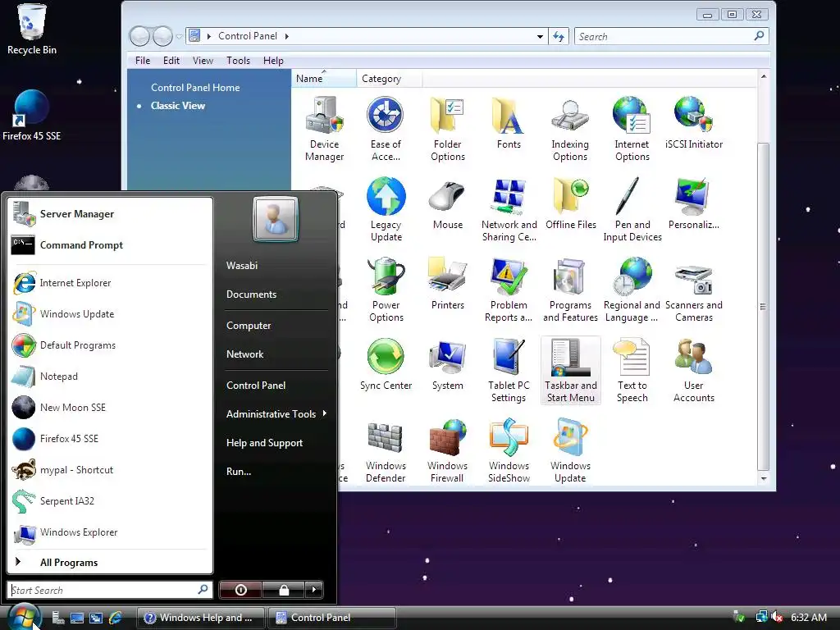Open Programs and Features icon
840x630 pixels.
570,290
